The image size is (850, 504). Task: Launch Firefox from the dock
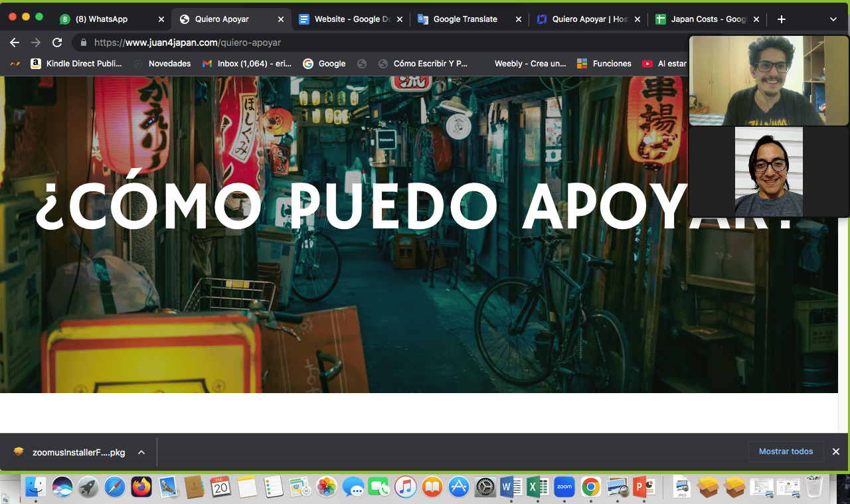tap(141, 487)
